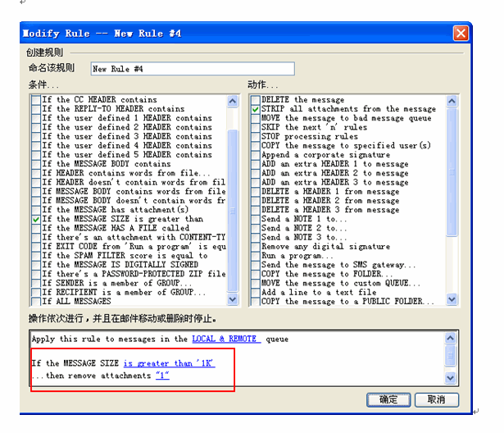Select 'If the SPAM FILTER score is equal to'

(x=35, y=256)
